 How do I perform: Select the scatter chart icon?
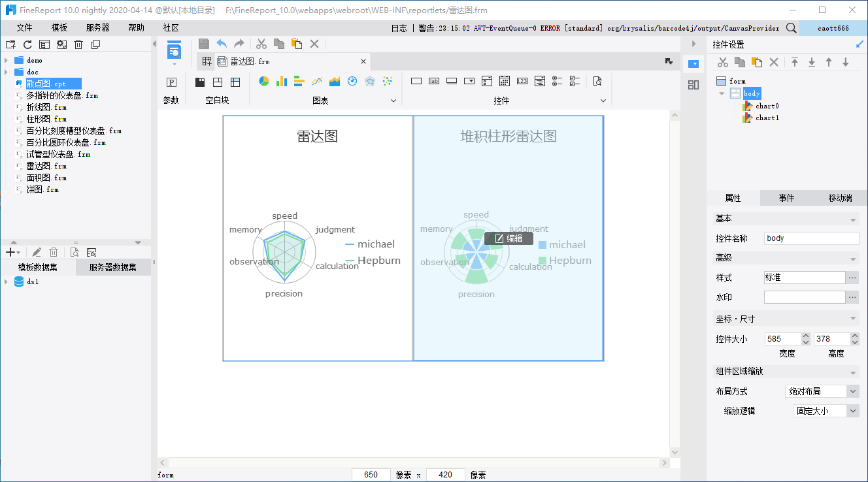point(388,81)
